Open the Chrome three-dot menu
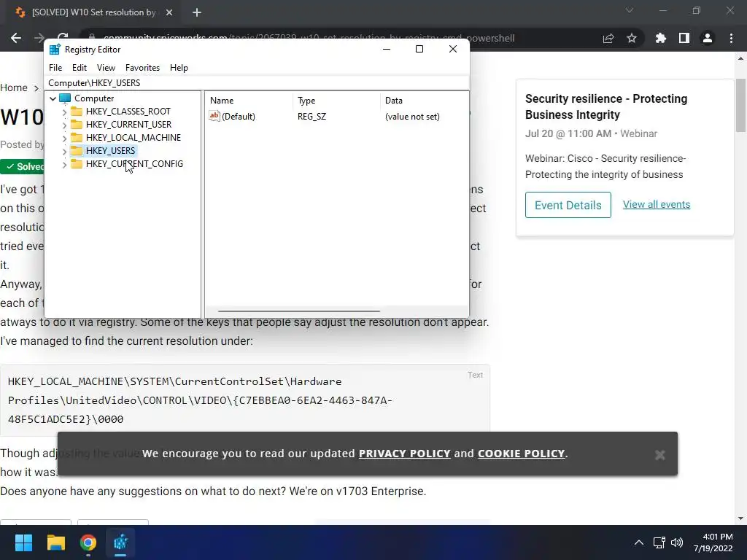The width and height of the screenshot is (747, 560). coord(731,38)
